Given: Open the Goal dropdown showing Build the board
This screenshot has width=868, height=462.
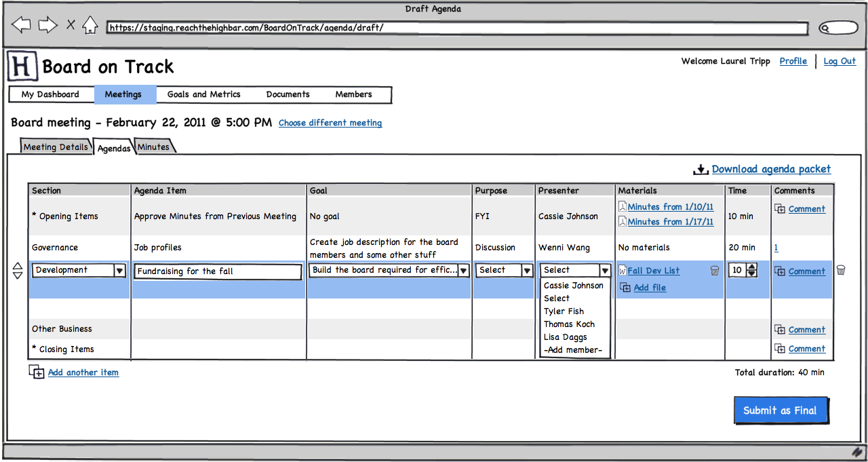Looking at the screenshot, I should pos(390,270).
